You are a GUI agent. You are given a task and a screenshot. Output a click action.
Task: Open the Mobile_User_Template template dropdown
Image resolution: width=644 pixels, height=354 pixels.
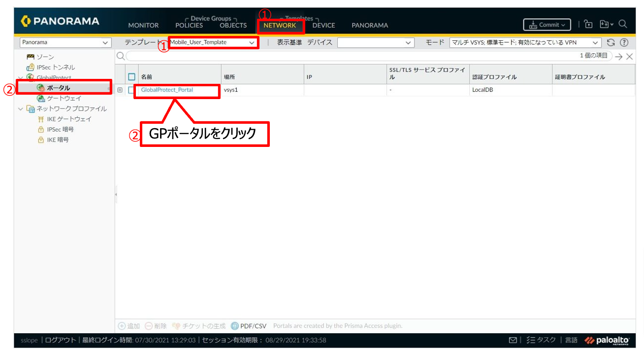(x=214, y=42)
